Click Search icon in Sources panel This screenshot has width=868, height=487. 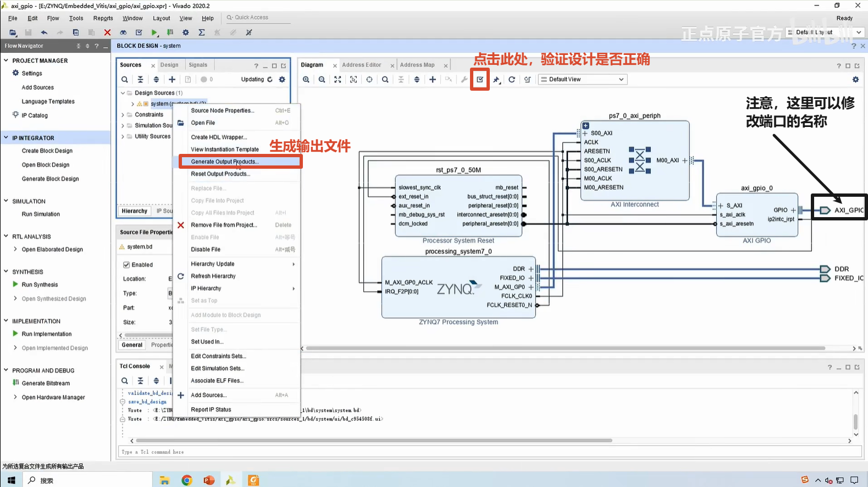(x=125, y=80)
